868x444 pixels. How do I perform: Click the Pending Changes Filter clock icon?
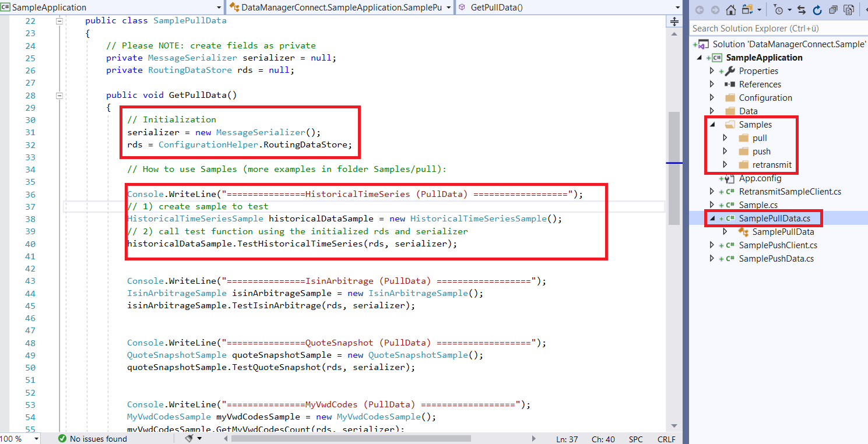click(x=778, y=10)
